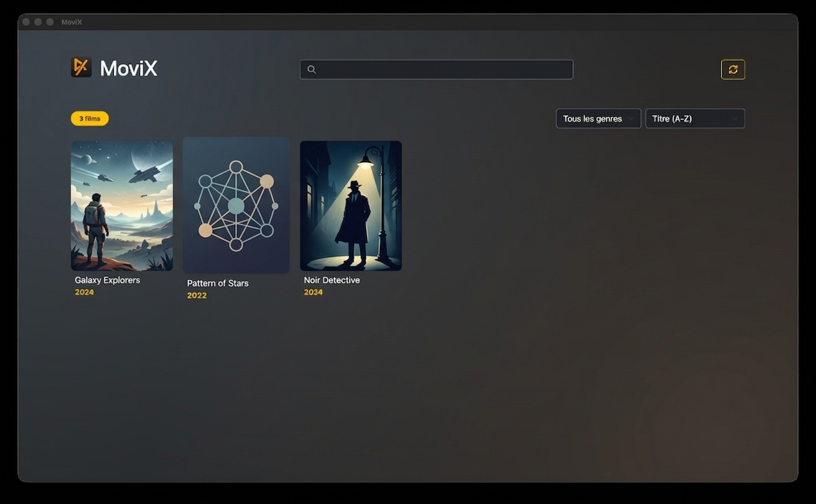Click the yellow "3 films" badge

tap(90, 118)
